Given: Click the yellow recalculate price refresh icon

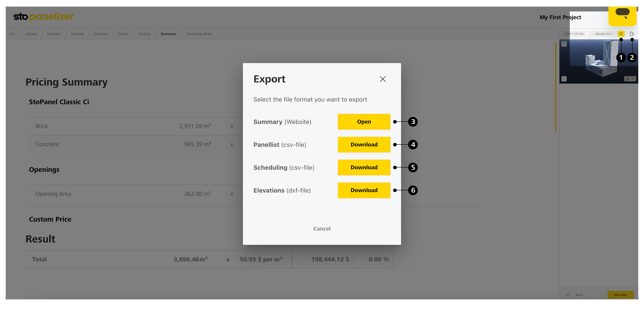Looking at the screenshot, I should pyautogui.click(x=621, y=34).
